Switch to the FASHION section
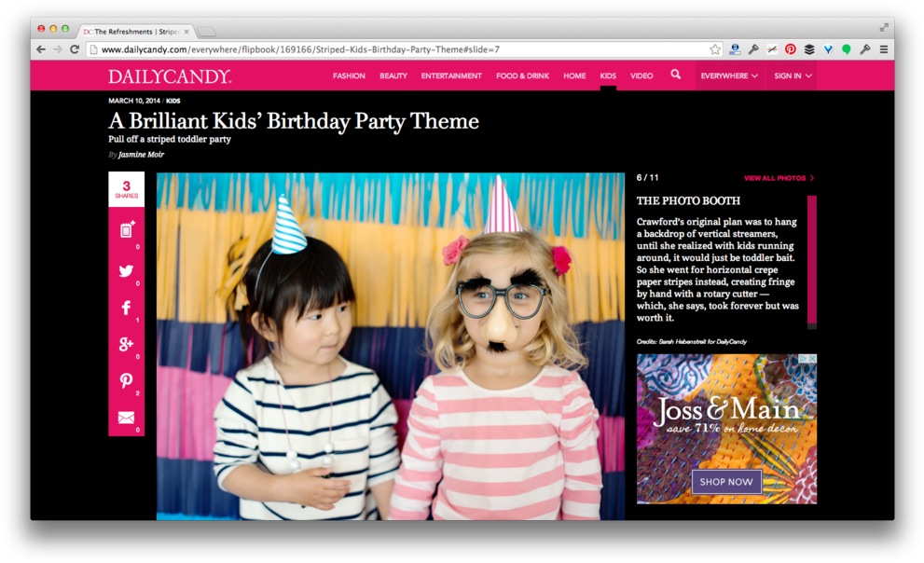The width and height of the screenshot is (924, 563). click(349, 76)
